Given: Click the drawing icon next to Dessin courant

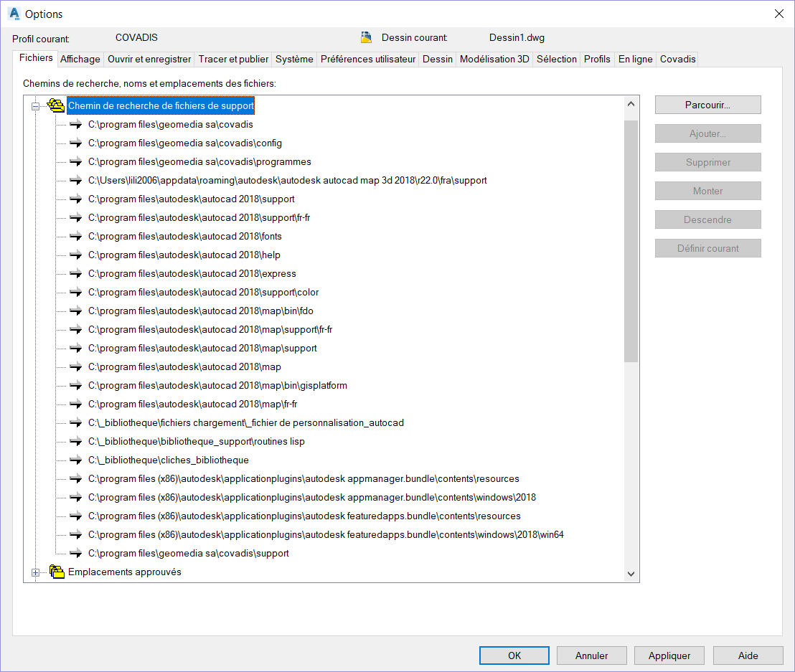Looking at the screenshot, I should 366,37.
